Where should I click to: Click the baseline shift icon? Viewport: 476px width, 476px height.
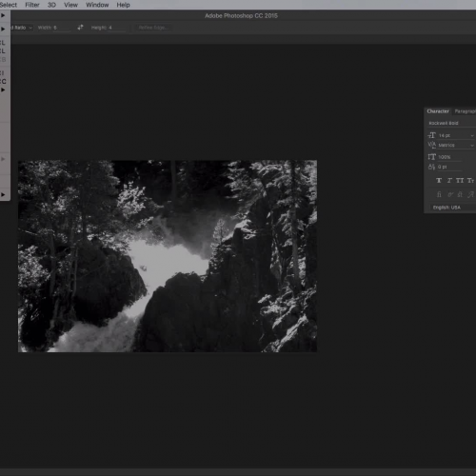click(431, 167)
